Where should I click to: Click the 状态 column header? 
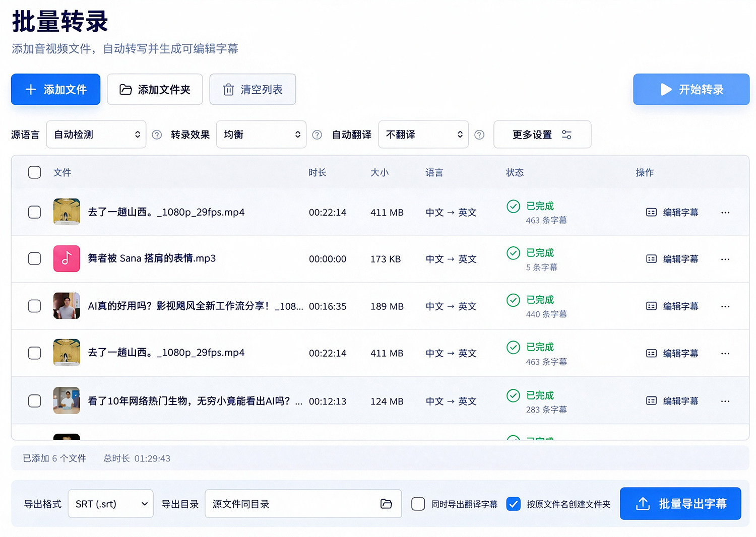tap(515, 173)
